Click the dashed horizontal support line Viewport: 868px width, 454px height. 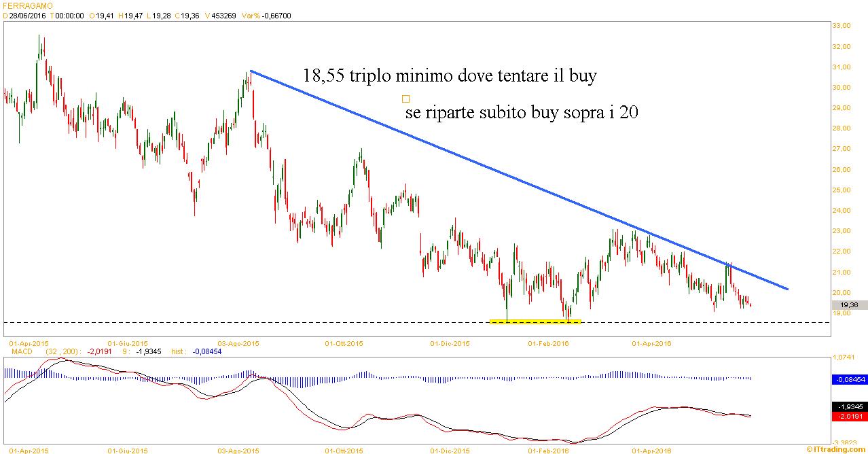[x=416, y=322]
